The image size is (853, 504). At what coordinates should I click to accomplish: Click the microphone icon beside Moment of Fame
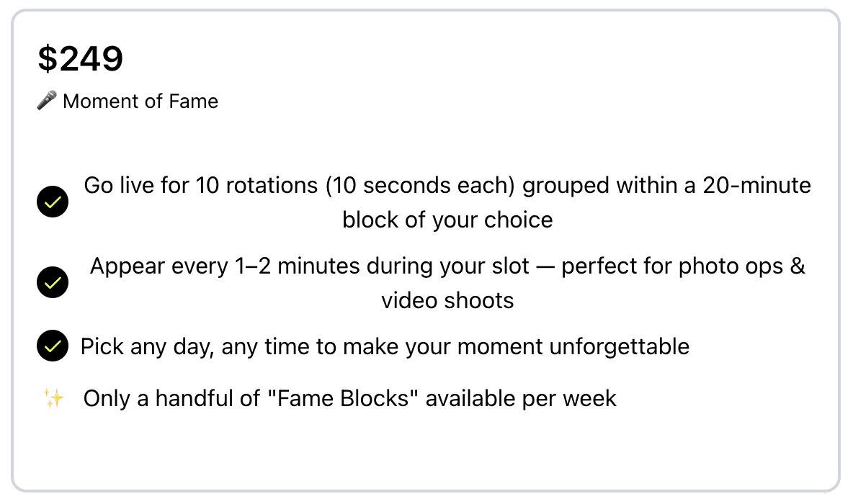tap(48, 102)
